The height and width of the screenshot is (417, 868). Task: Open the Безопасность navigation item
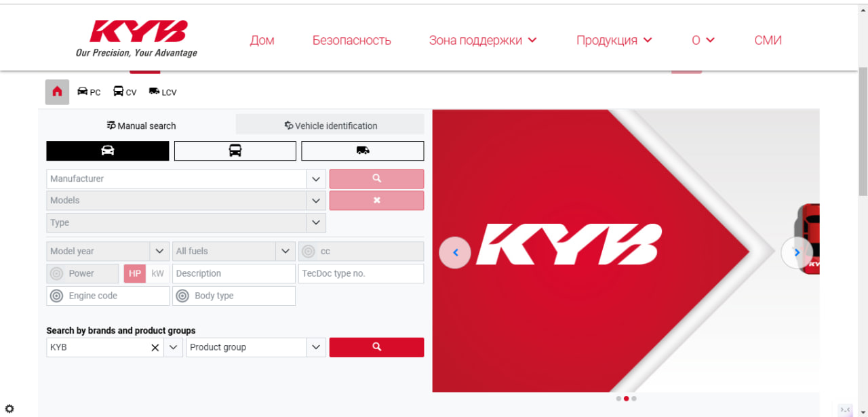click(351, 40)
